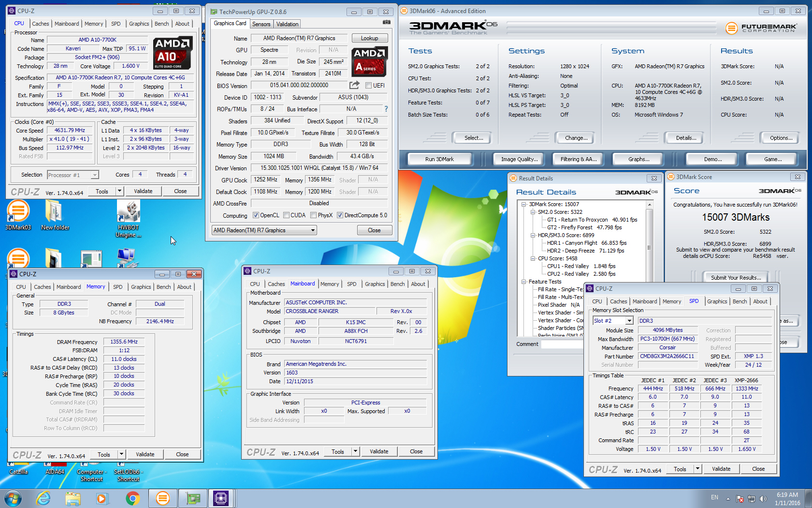Click the BIOS version export icon in GPU-Z
Viewport: 812px width, 508px height.
pyautogui.click(x=355, y=85)
